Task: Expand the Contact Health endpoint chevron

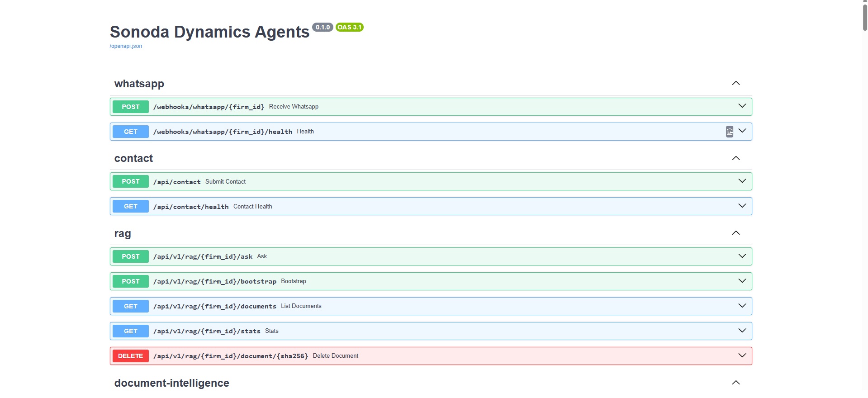Action: tap(742, 206)
